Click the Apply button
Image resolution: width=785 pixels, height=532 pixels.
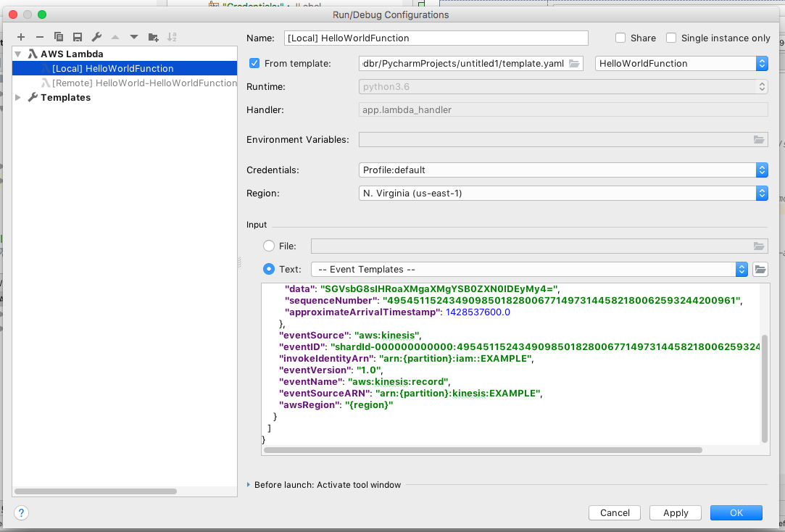coord(676,512)
